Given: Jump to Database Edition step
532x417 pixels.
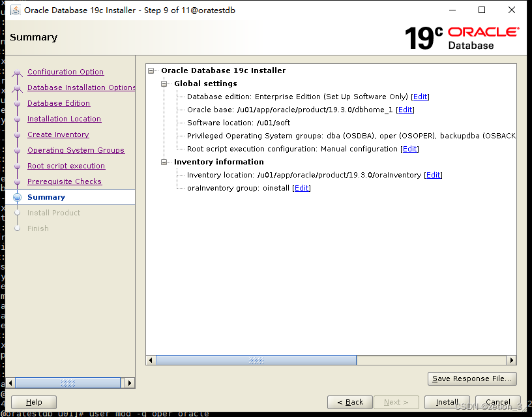Looking at the screenshot, I should coord(59,103).
